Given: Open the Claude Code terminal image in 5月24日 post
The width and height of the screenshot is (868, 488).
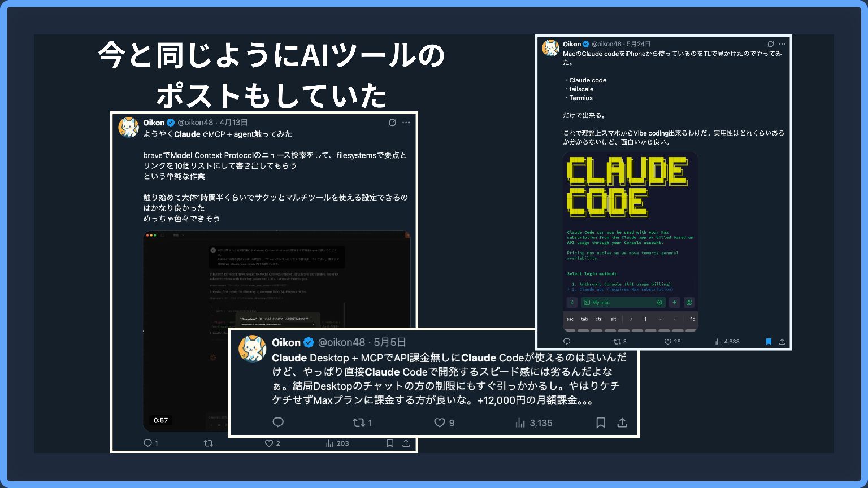Looking at the screenshot, I should [631, 242].
